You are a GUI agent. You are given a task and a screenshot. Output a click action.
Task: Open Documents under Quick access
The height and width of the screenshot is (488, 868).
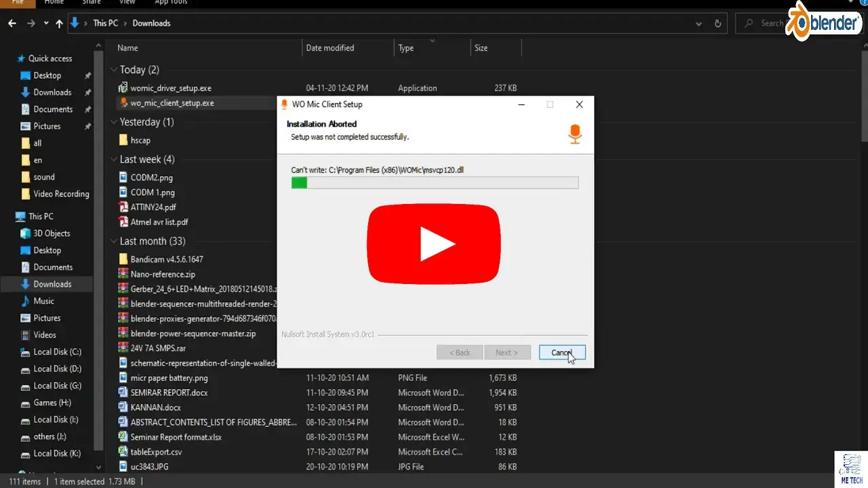pyautogui.click(x=53, y=109)
